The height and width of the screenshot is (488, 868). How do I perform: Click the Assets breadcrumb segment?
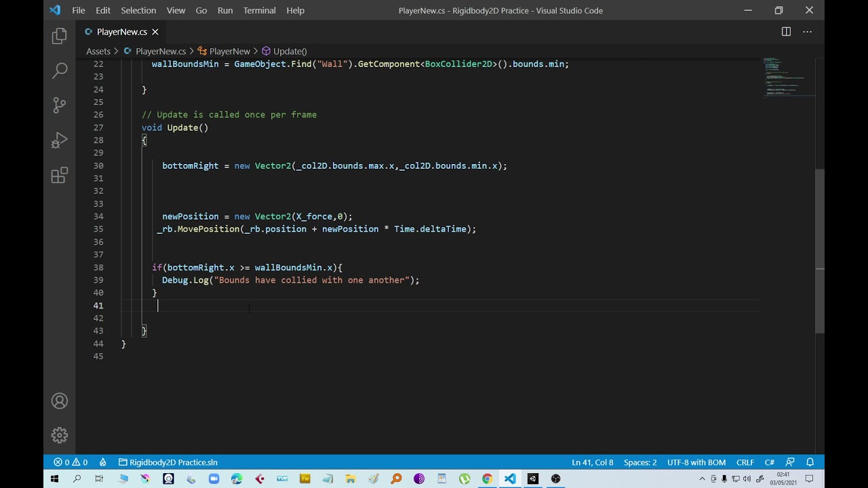tap(98, 51)
